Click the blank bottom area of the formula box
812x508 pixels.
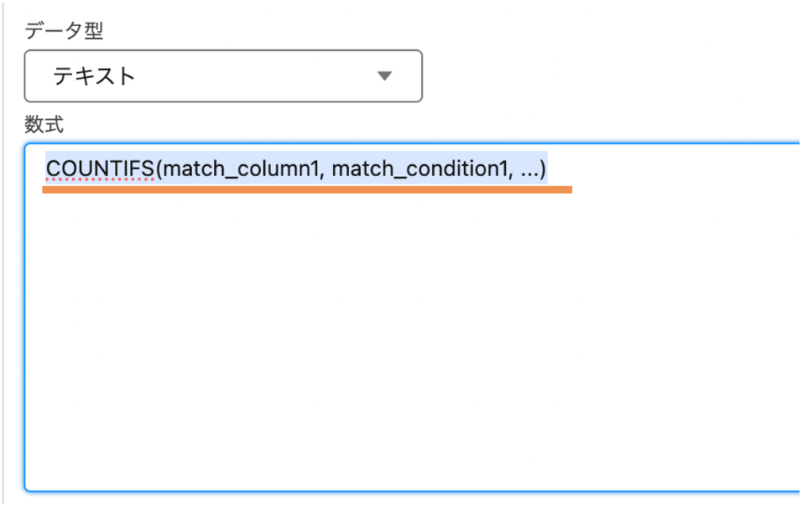[x=412, y=460]
